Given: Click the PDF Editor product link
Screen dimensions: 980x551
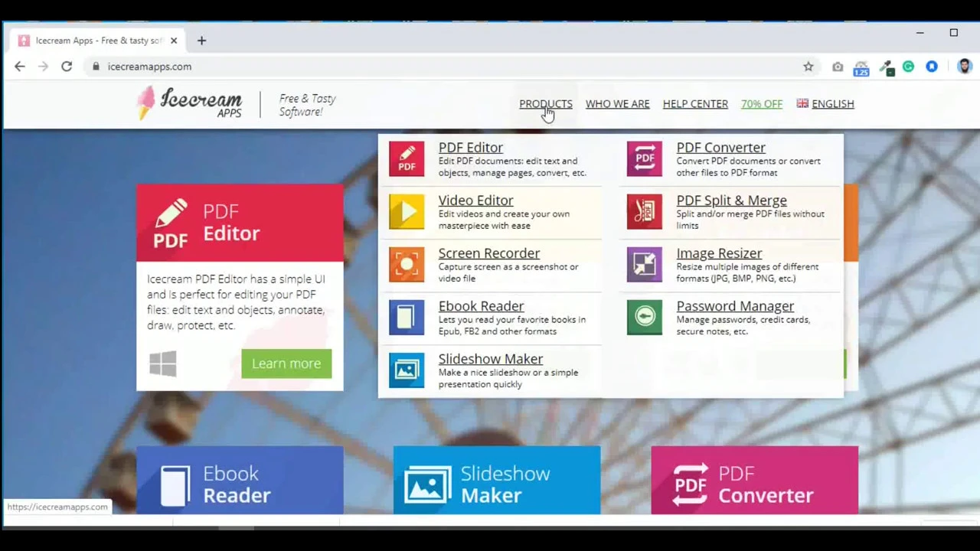Looking at the screenshot, I should 470,148.
